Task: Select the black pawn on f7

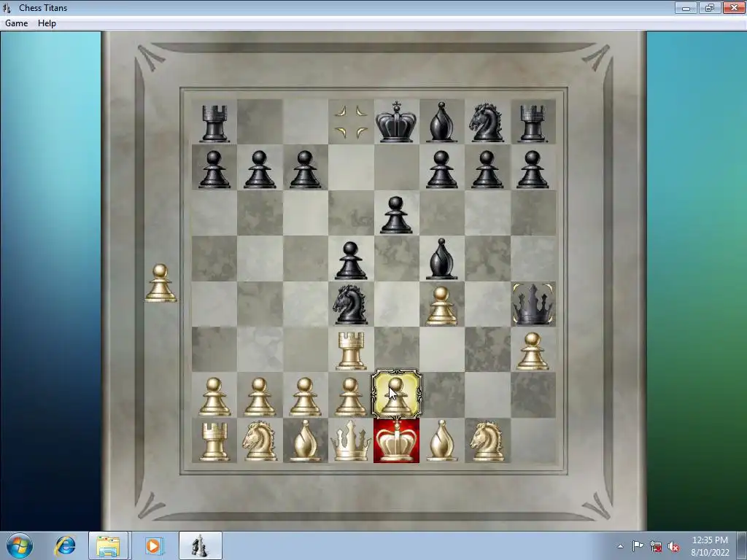Action: click(441, 169)
